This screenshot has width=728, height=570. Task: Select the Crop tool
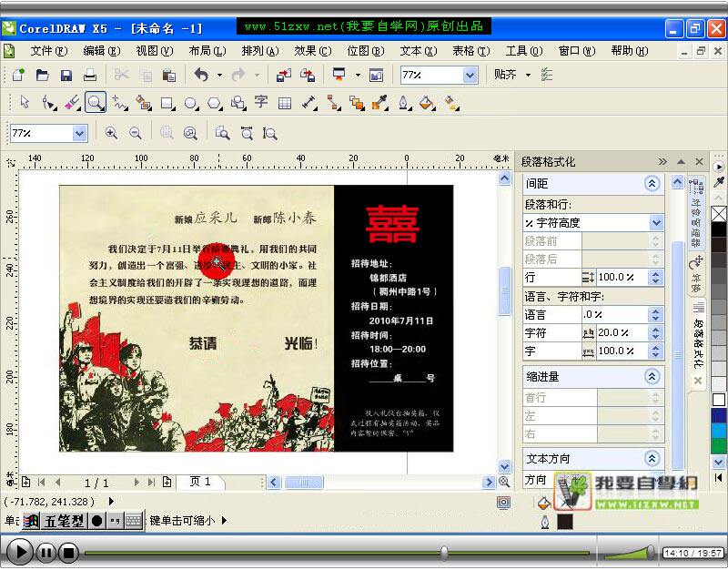tap(73, 102)
